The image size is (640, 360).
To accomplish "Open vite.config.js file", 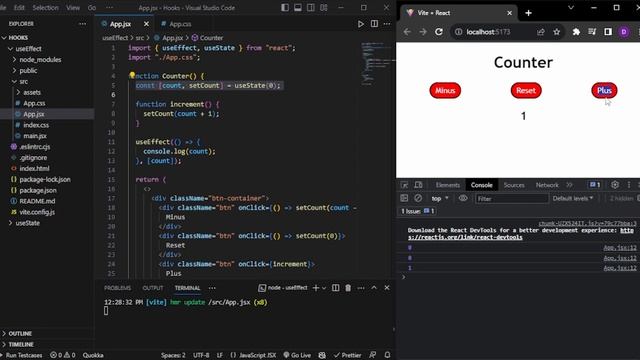I will pyautogui.click(x=37, y=212).
